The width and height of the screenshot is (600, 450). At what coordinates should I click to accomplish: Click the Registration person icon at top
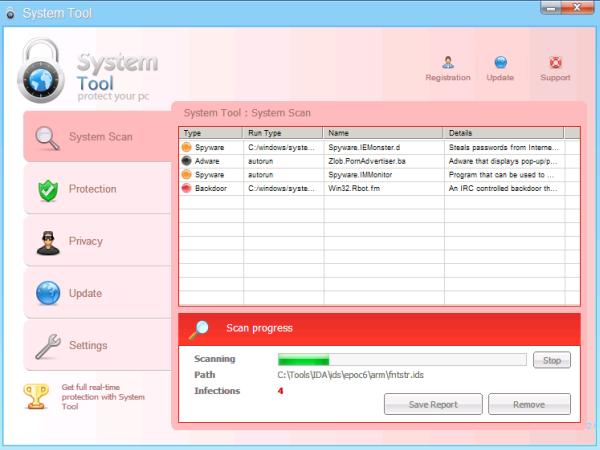(448, 62)
